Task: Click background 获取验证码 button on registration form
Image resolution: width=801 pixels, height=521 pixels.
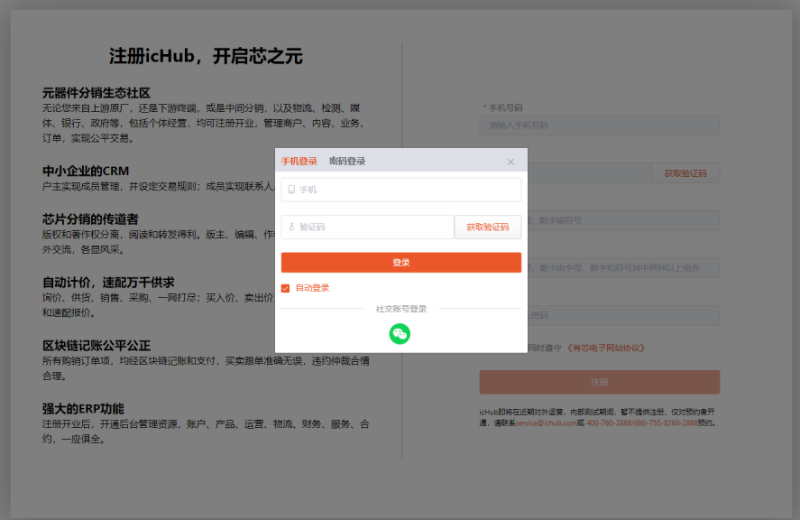Action: (686, 173)
